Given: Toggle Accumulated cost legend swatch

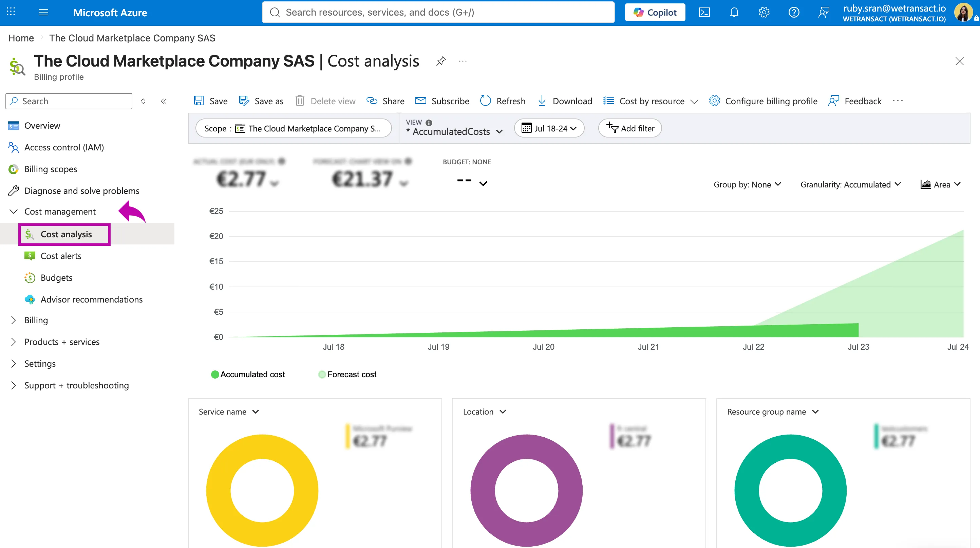Looking at the screenshot, I should (x=215, y=375).
